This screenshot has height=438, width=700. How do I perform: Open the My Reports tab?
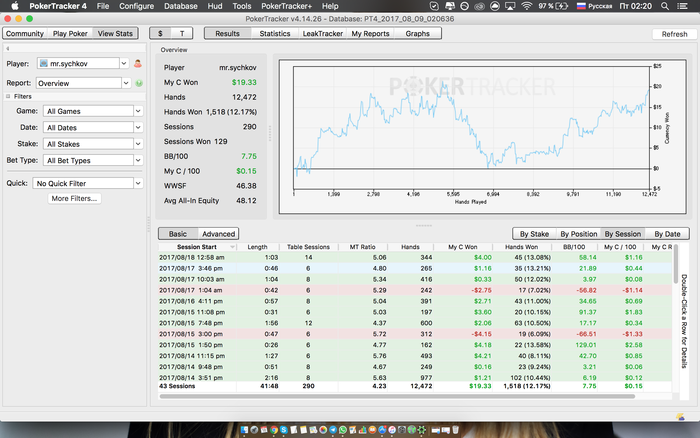point(370,33)
